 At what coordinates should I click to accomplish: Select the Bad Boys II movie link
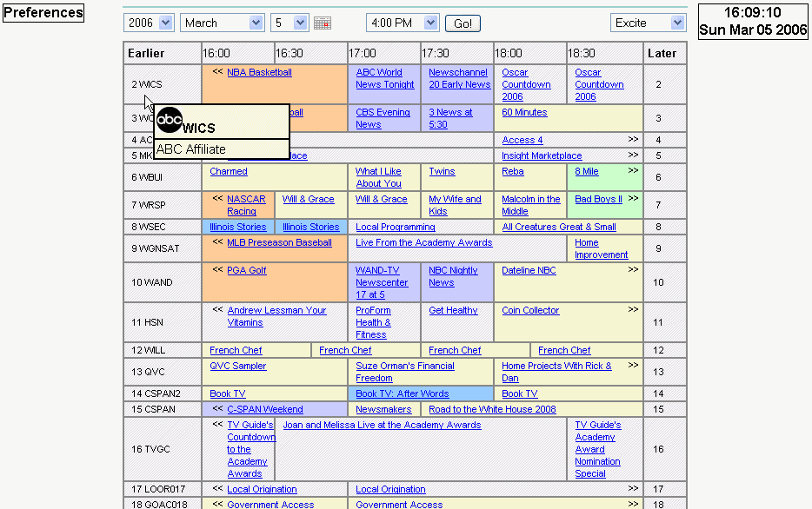tap(599, 199)
